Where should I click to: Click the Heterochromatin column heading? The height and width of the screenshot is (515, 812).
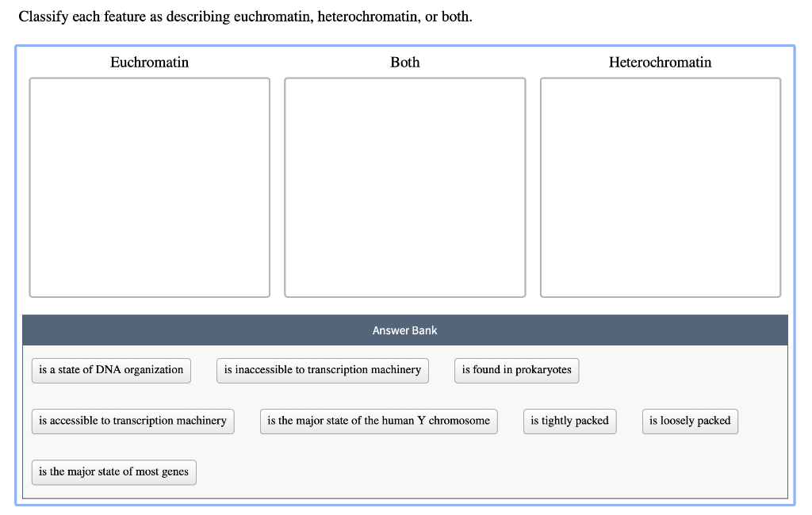pos(661,63)
